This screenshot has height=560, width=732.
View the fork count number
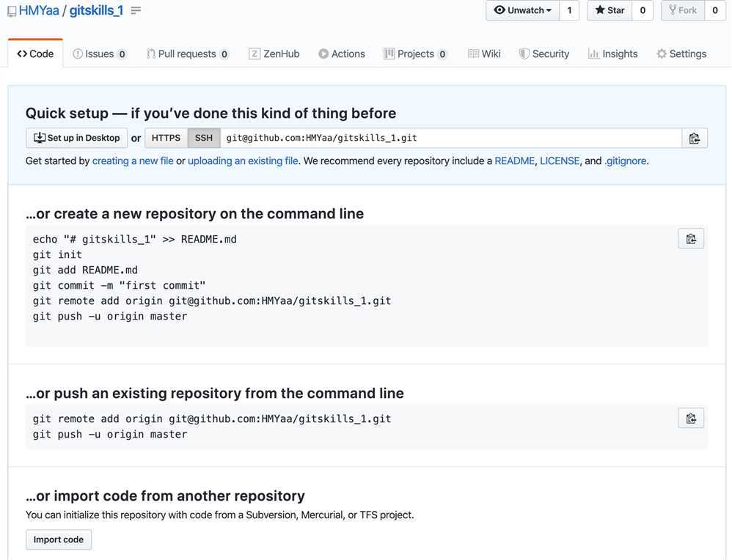(714, 10)
